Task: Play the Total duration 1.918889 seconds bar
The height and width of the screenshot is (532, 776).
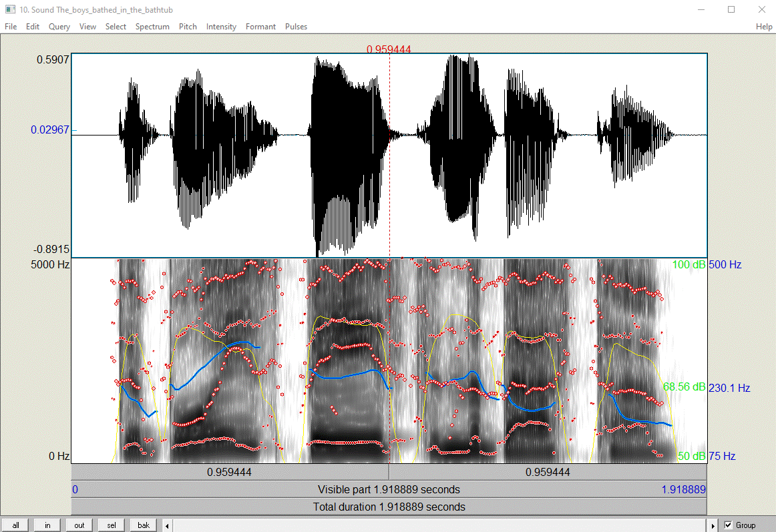Action: pos(389,507)
